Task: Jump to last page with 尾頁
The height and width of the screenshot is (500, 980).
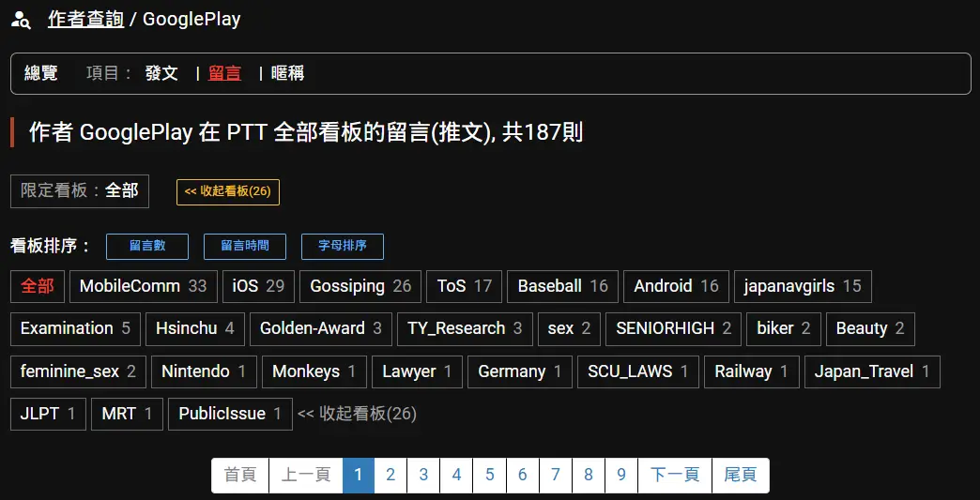Action: 740,475
